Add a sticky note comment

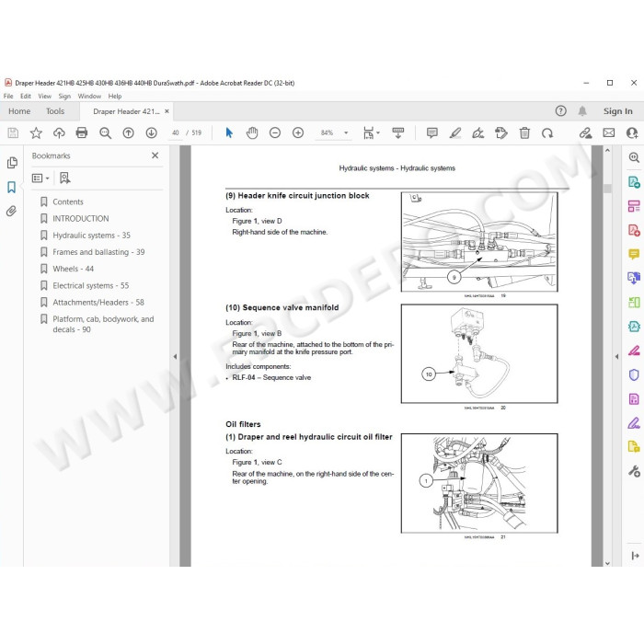[x=432, y=132]
